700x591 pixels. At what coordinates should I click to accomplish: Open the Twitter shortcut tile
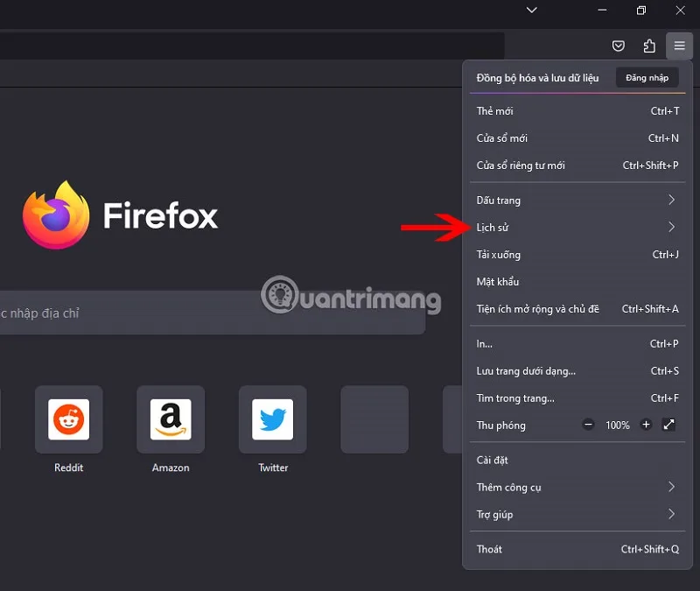(273, 419)
